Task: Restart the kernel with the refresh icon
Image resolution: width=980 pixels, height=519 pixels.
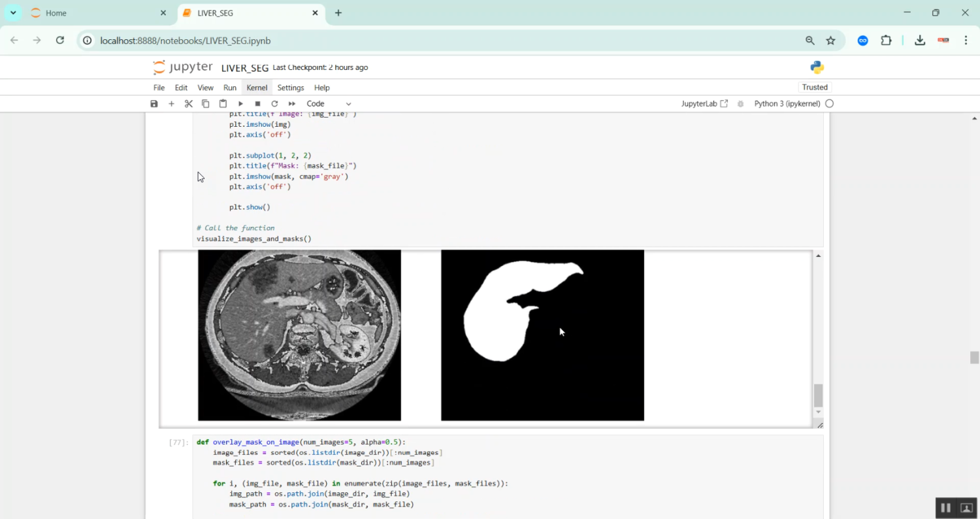Action: click(274, 103)
